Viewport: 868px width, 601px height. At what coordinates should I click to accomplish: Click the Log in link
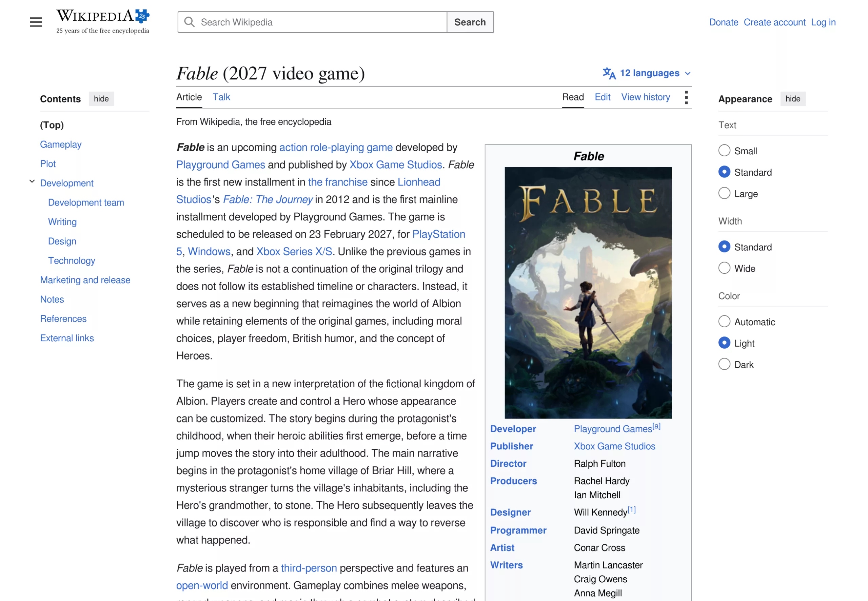(823, 22)
